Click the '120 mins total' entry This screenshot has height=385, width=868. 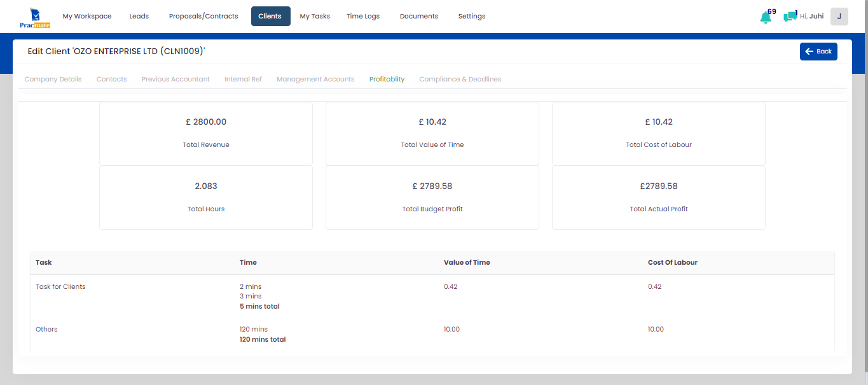point(263,340)
